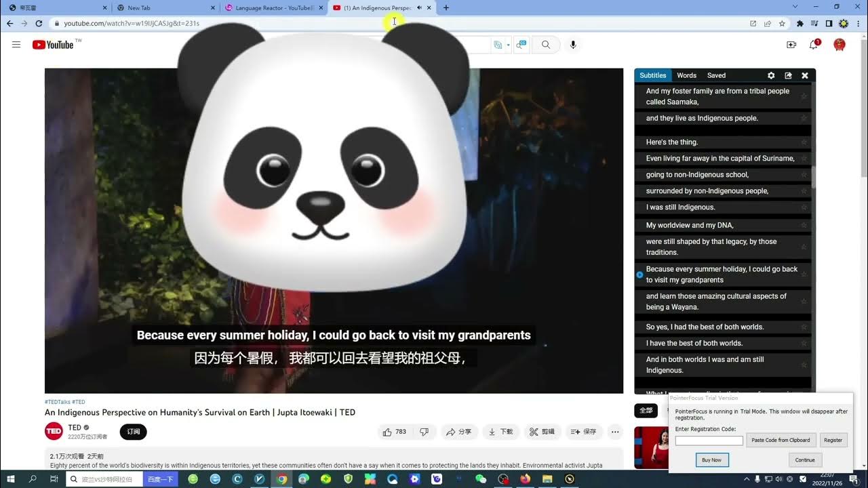Expand dropdown arrow beside the translate icon
The height and width of the screenshot is (488, 868).
coord(508,45)
